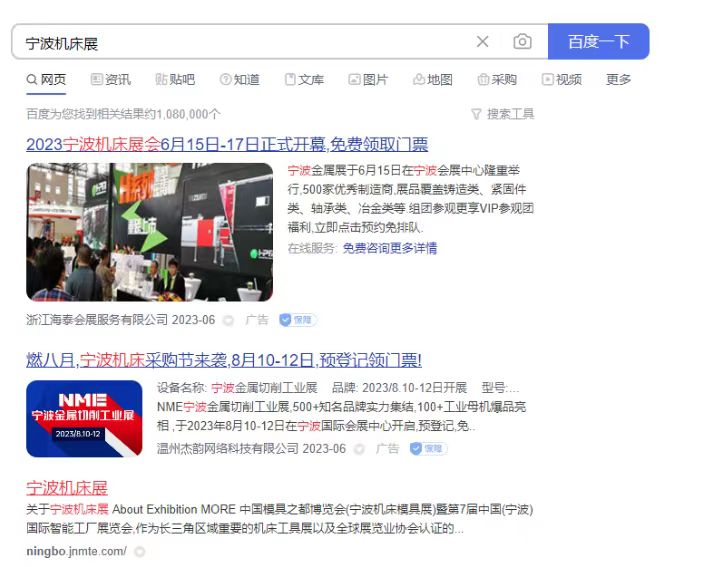The width and height of the screenshot is (702, 567).
Task: Select the 知道 tab
Action: click(x=239, y=80)
